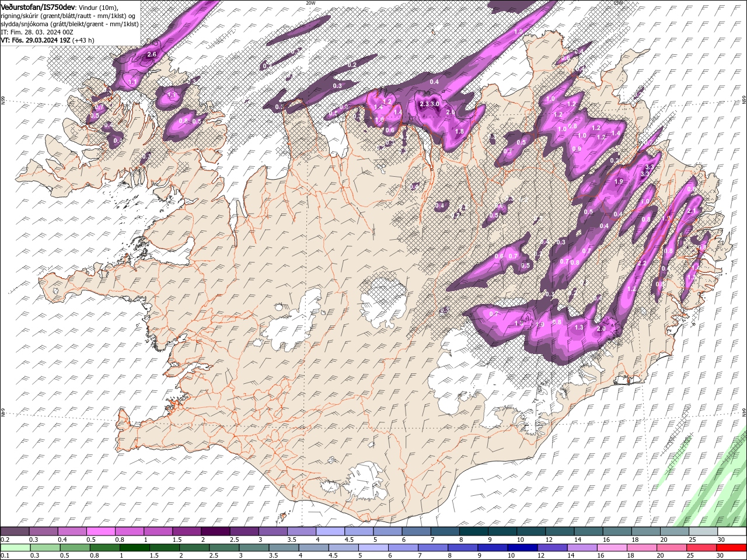The image size is (747, 560).
Task: Click the 'VT: Fös. 29.03.2024 19Z' valid time
Action: tap(36, 40)
